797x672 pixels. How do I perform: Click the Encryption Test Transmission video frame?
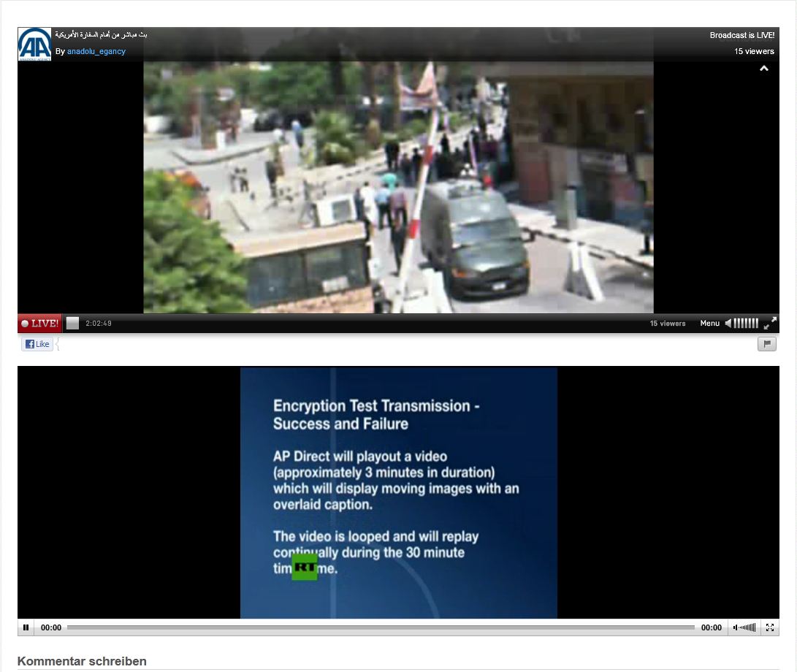click(x=399, y=492)
